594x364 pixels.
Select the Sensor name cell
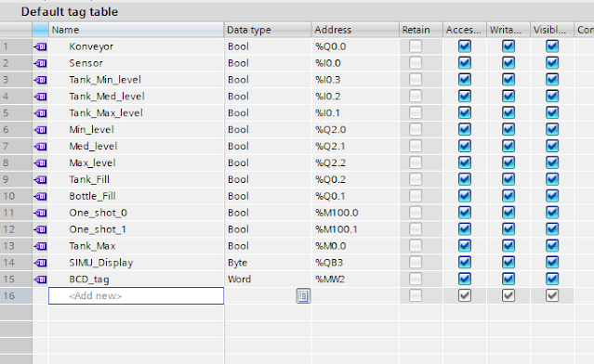coord(136,63)
